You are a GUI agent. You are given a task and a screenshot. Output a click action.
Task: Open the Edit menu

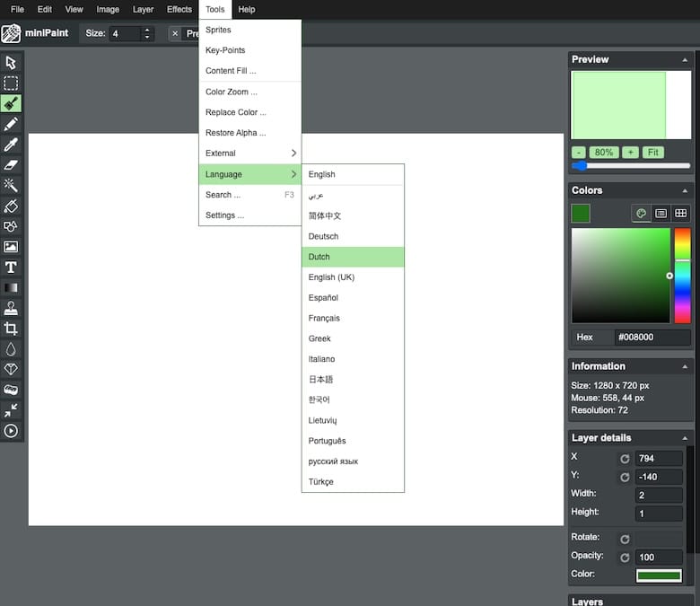45,9
